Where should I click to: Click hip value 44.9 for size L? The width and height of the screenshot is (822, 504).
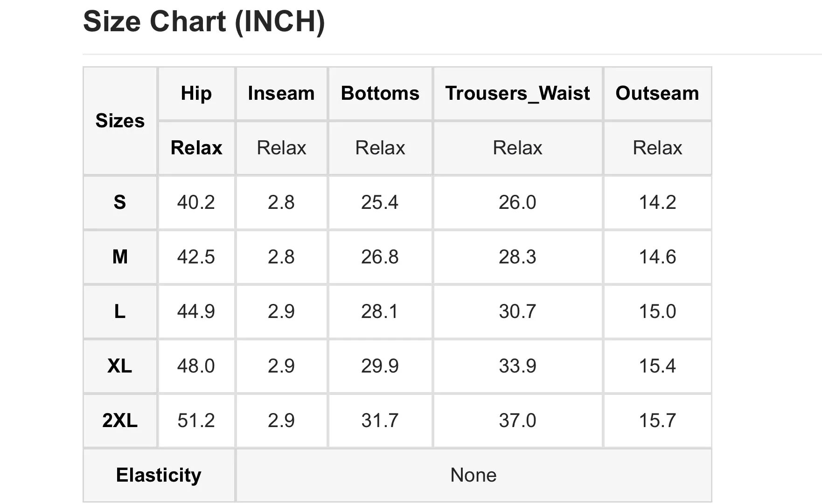[196, 311]
